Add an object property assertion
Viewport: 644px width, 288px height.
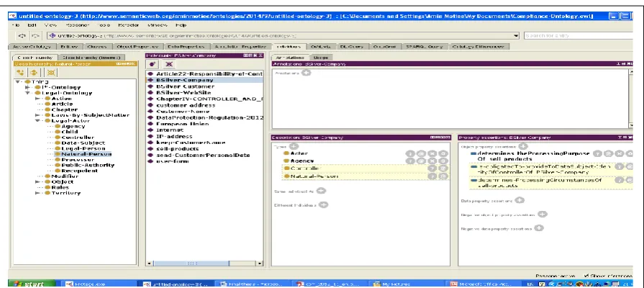coord(522,146)
